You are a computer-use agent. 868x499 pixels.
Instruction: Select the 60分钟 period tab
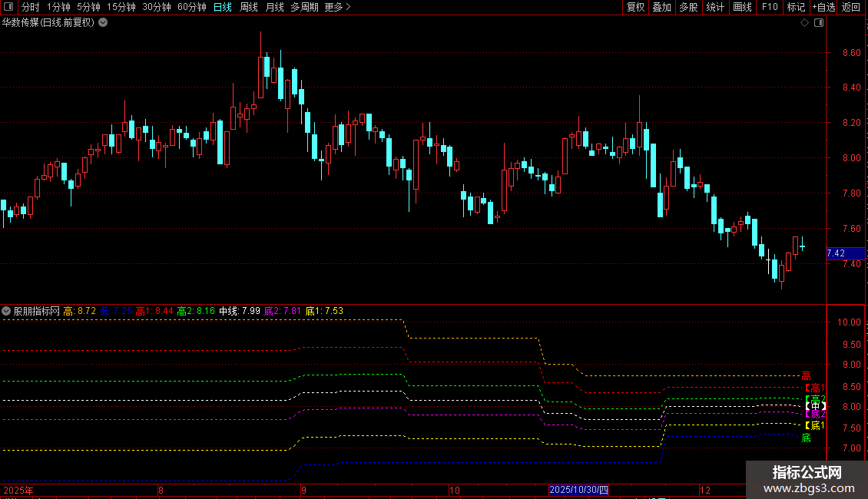pyautogui.click(x=192, y=7)
